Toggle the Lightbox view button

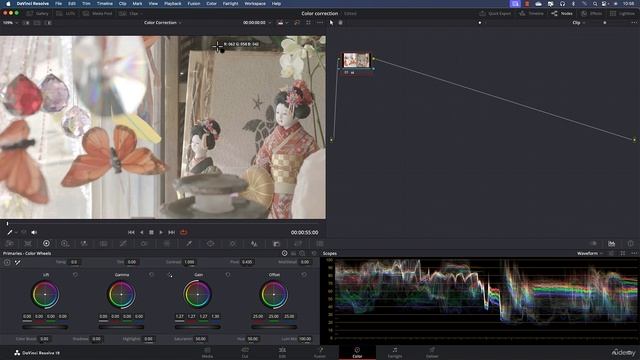click(x=622, y=13)
